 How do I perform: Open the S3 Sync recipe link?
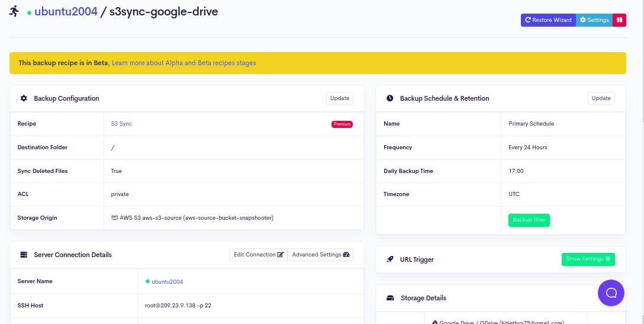tap(121, 124)
